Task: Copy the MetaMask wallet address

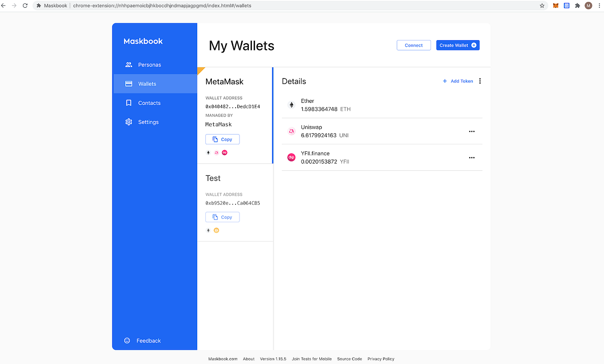Action: tap(222, 139)
